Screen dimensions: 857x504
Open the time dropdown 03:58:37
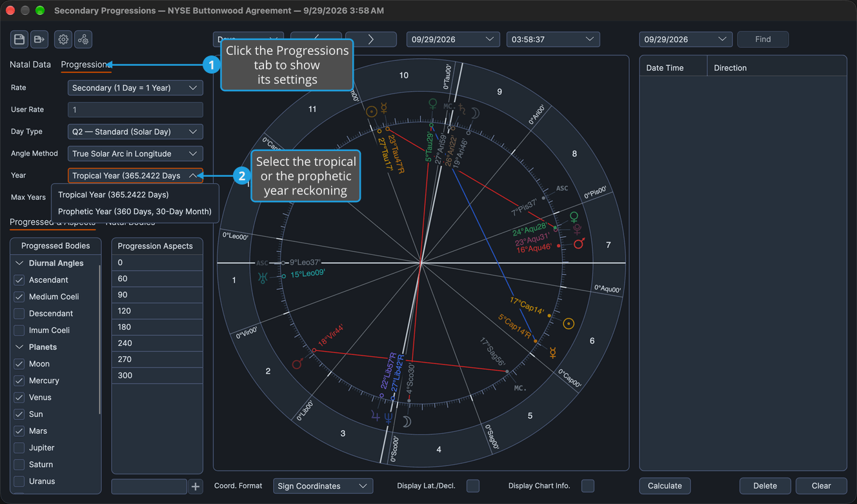553,39
